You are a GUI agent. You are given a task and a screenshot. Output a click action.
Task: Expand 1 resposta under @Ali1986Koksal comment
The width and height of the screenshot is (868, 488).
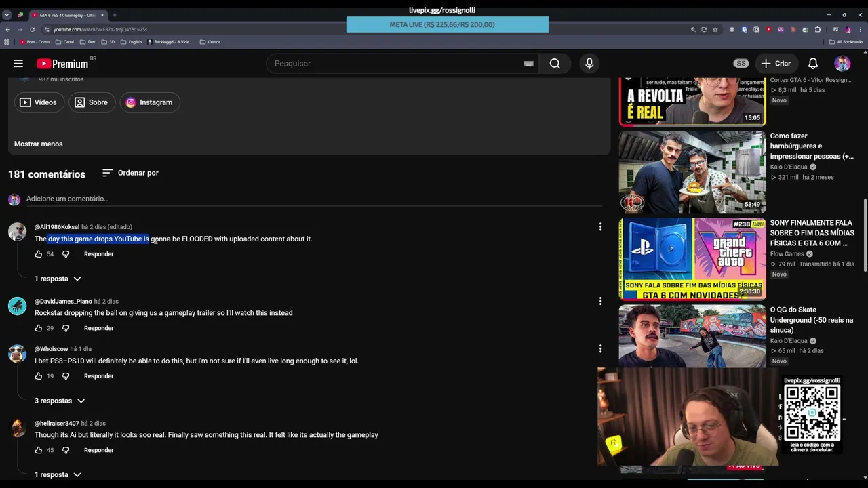pos(58,279)
